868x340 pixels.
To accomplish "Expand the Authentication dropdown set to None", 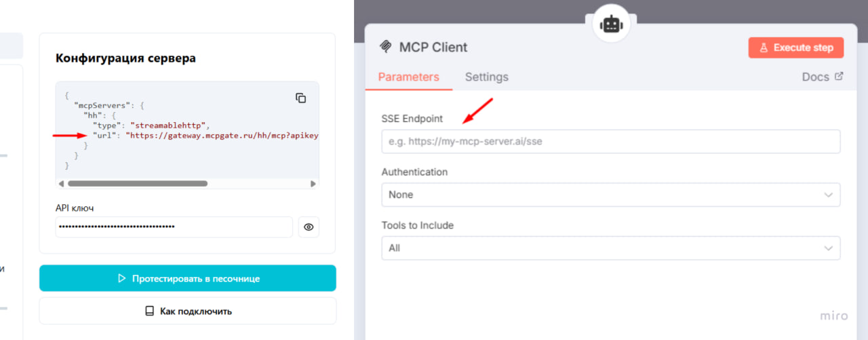I will point(611,195).
